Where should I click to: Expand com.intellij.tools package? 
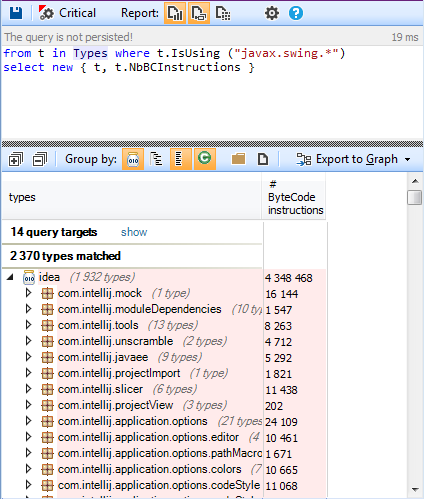(28, 325)
